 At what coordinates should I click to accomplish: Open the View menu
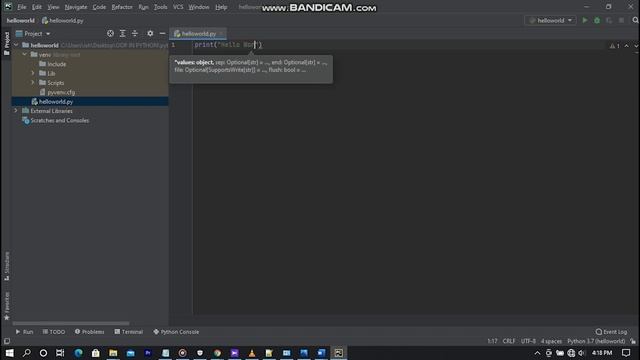click(53, 7)
